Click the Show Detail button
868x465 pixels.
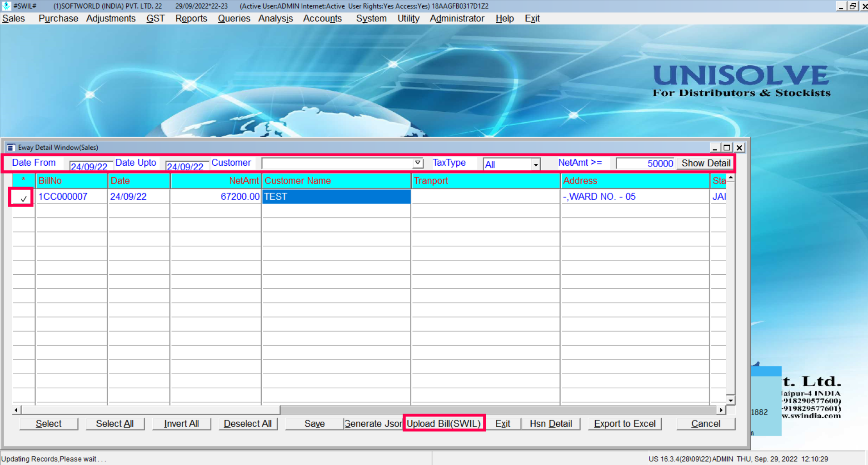click(705, 163)
